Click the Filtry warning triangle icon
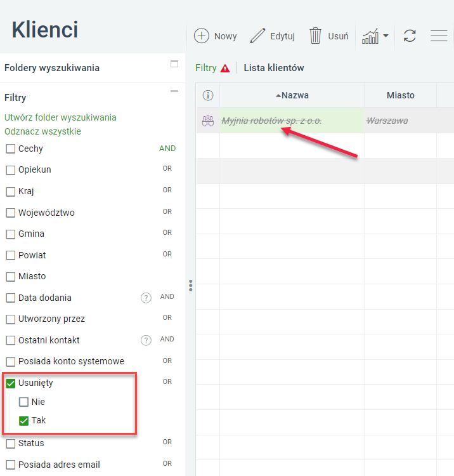454x476 pixels. click(225, 69)
